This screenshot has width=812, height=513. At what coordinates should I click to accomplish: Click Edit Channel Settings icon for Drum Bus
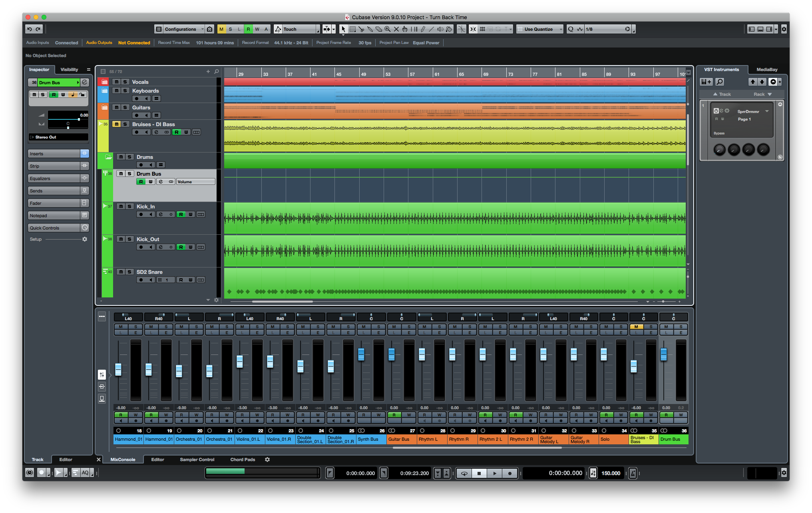[85, 82]
